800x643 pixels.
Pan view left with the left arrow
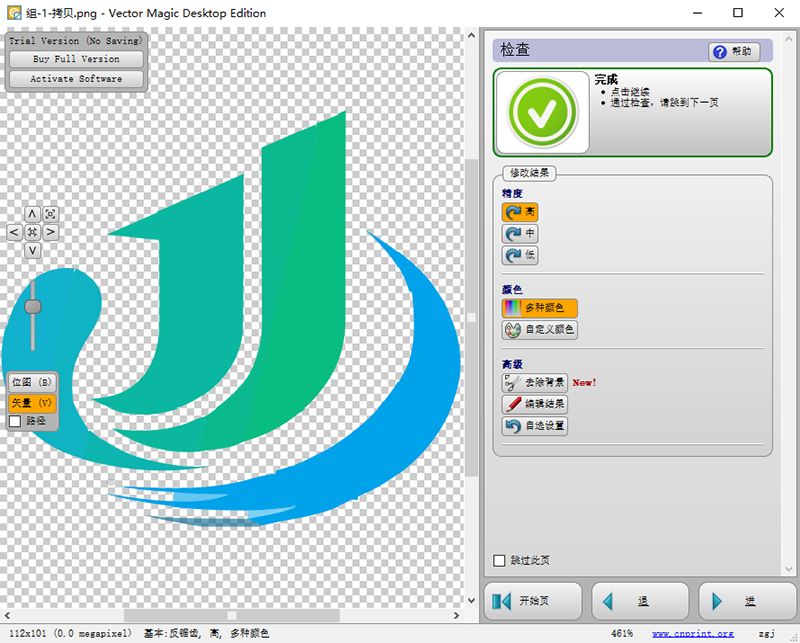click(x=14, y=232)
